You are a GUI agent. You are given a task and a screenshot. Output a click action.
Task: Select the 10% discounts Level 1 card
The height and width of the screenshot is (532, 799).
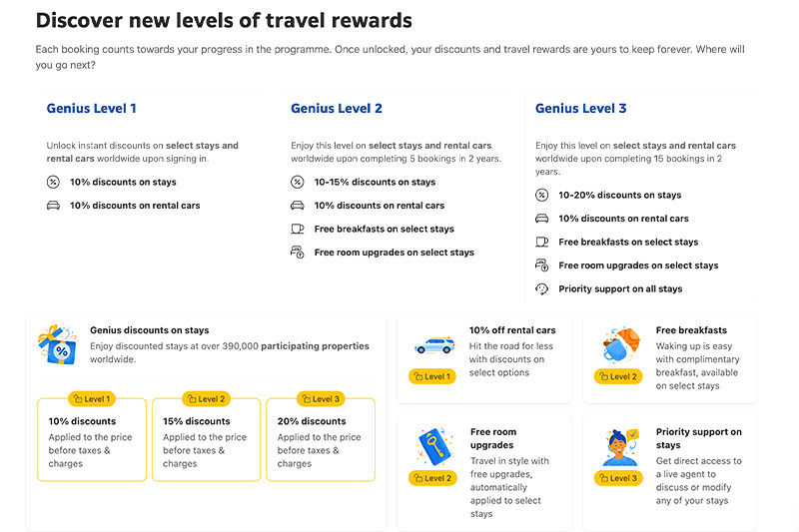[92, 440]
